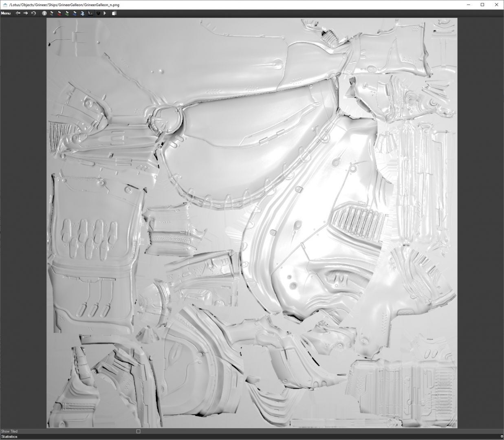Viewport: 504px width, 440px height.
Task: Click the refresh/reload icon
Action: click(x=33, y=13)
